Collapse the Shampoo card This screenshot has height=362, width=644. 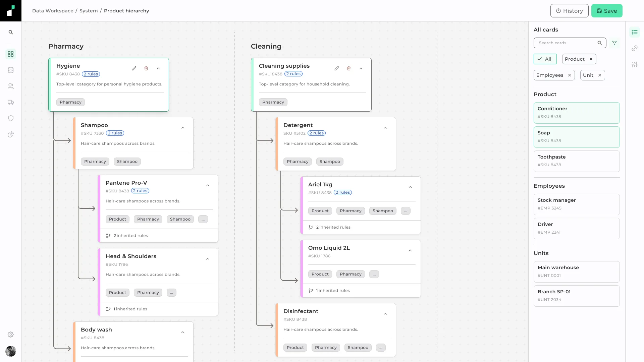tap(183, 128)
